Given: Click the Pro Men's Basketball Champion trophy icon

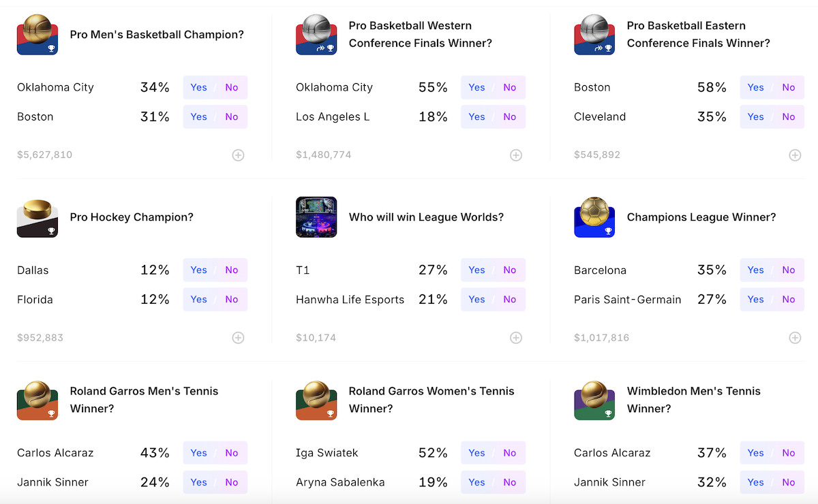Looking at the screenshot, I should pos(37,34).
